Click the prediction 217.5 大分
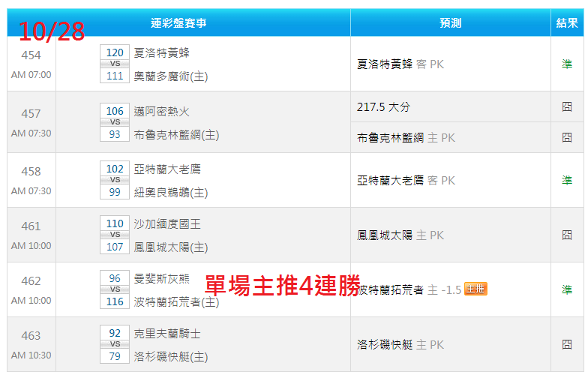Screen dimensions: 588x375 [383, 107]
